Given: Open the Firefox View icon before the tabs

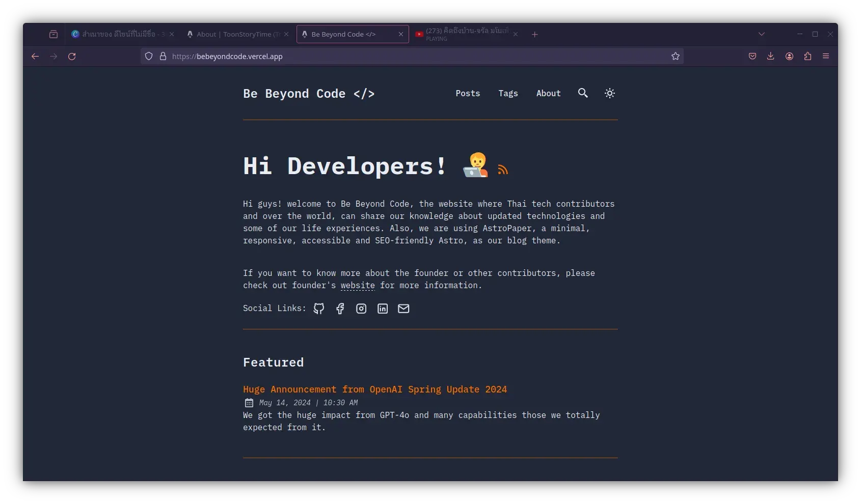Looking at the screenshot, I should click(x=53, y=34).
